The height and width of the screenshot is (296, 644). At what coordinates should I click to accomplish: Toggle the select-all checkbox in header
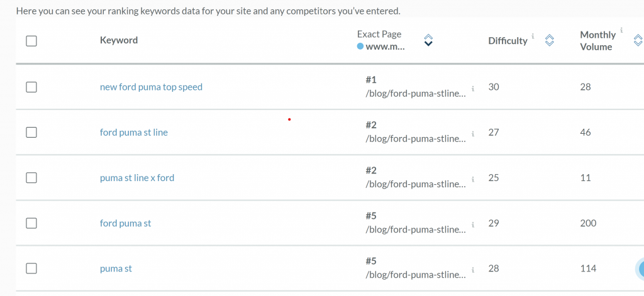coord(31,41)
